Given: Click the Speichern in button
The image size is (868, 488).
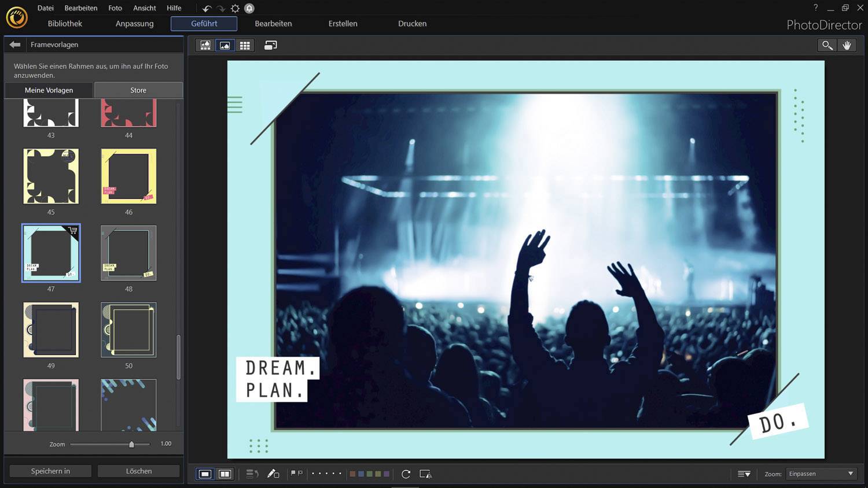Looking at the screenshot, I should pyautogui.click(x=50, y=471).
